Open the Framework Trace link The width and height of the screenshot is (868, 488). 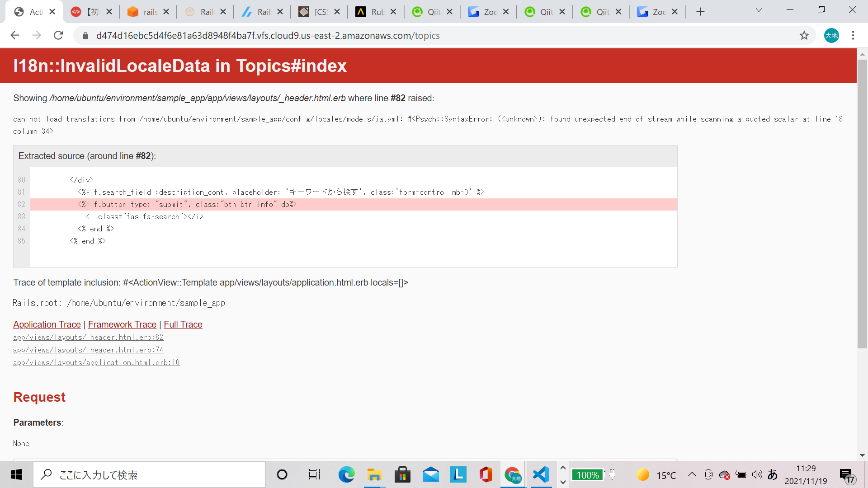122,324
